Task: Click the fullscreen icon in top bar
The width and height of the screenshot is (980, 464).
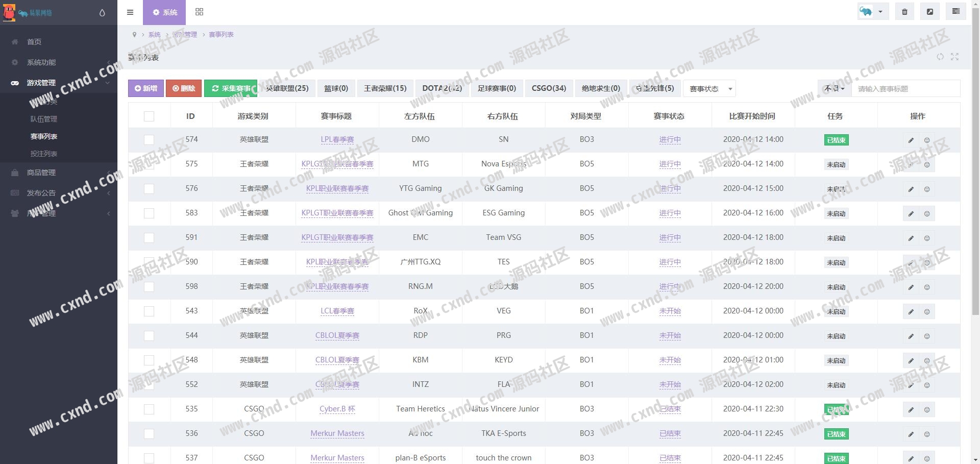Action: [x=930, y=12]
